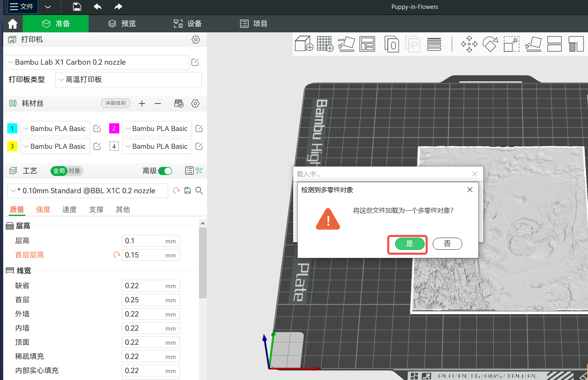Open the variable layer height tool

point(434,44)
